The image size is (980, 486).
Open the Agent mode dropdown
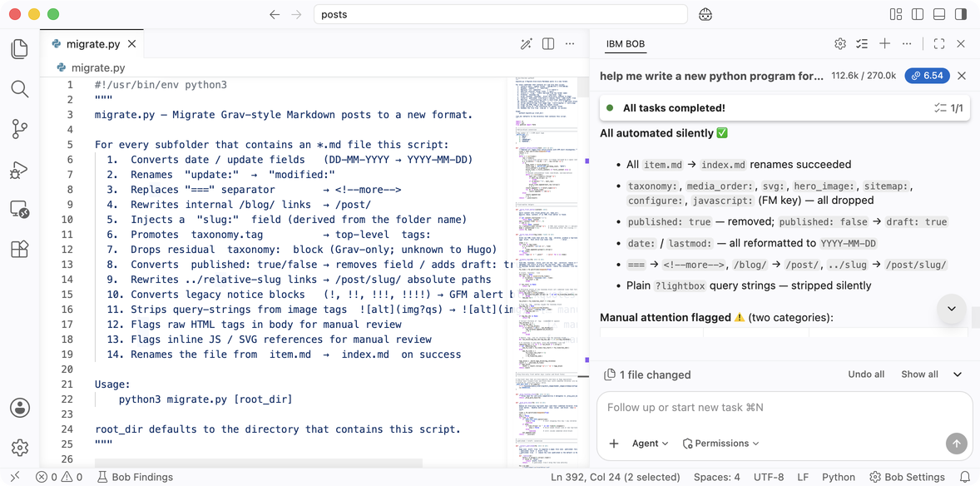pyautogui.click(x=650, y=444)
